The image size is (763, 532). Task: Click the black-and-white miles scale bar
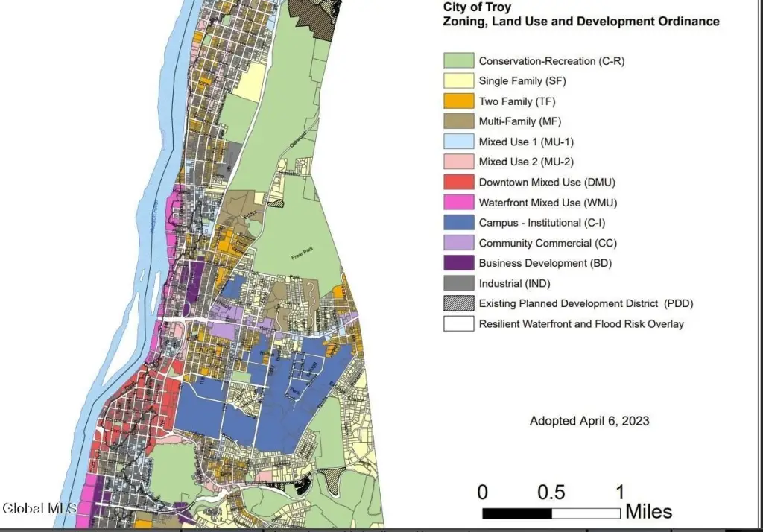coord(551,513)
